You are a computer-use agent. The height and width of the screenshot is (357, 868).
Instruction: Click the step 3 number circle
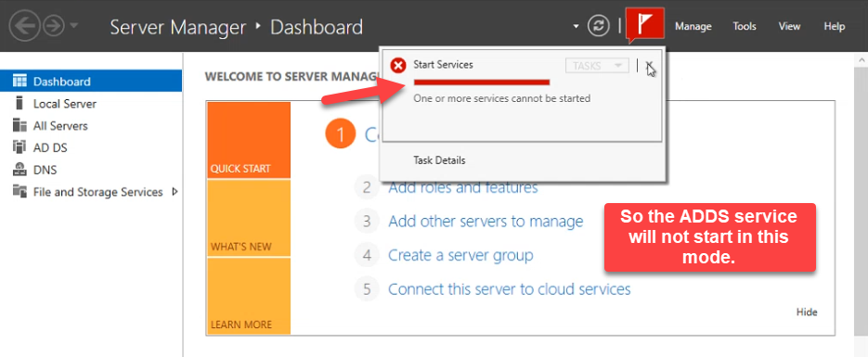click(x=367, y=222)
